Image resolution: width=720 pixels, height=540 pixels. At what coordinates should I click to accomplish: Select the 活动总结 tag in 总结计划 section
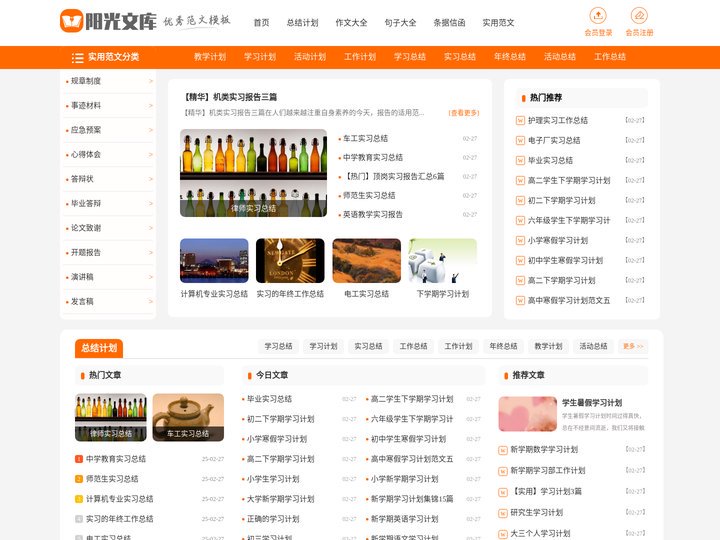click(593, 346)
